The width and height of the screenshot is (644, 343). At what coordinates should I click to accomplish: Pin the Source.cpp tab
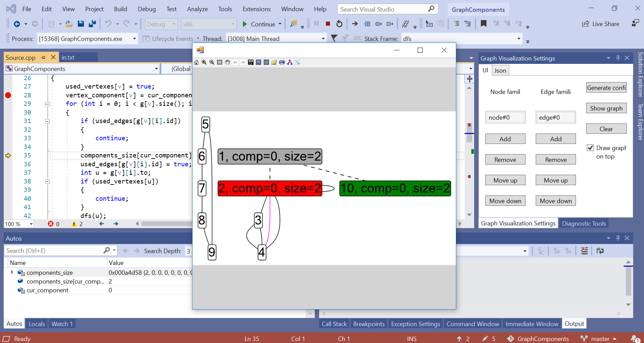pyautogui.click(x=43, y=57)
